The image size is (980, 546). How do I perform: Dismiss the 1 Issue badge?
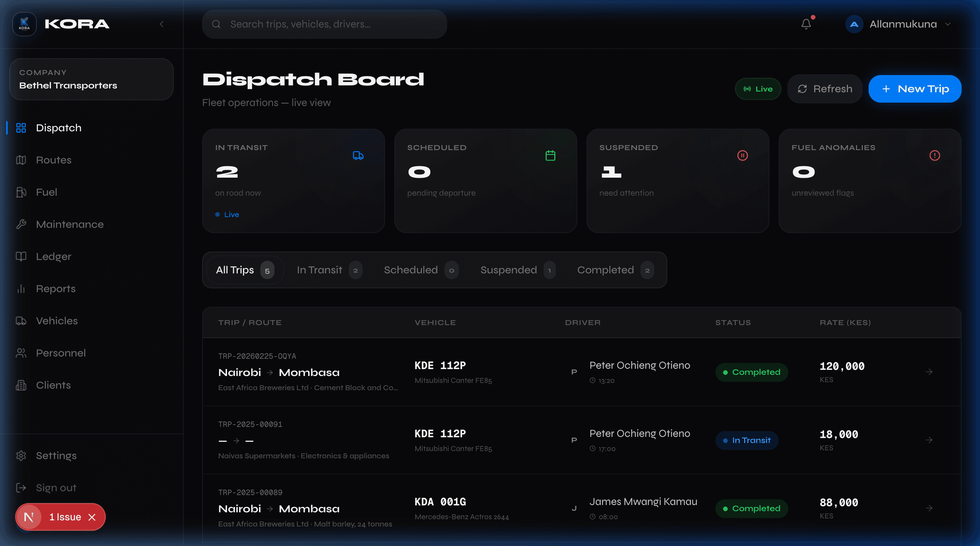click(92, 517)
